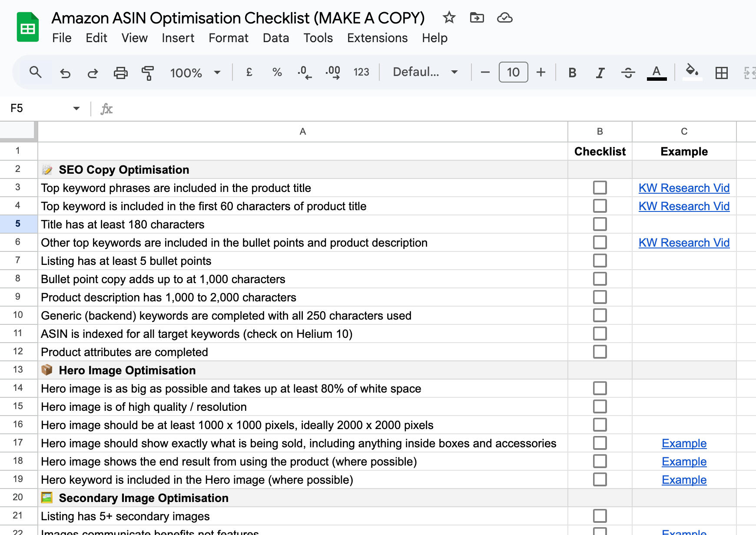Open the Format menu
The height and width of the screenshot is (535, 756).
[228, 38]
